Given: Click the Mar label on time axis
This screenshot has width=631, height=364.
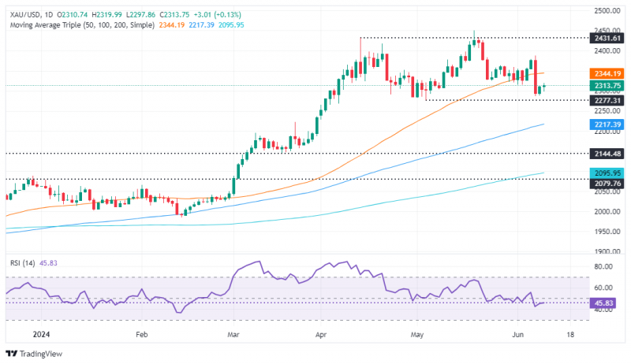Looking at the screenshot, I should pyautogui.click(x=233, y=334).
